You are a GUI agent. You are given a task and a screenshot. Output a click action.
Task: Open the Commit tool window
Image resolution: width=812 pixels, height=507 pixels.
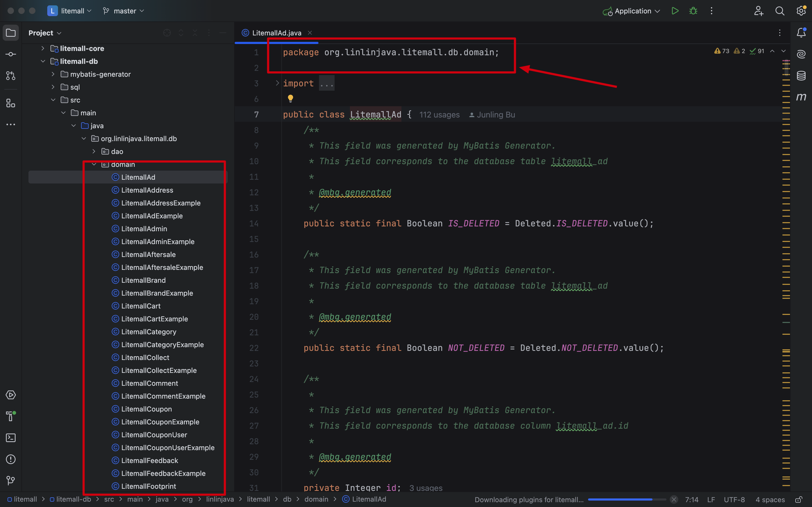point(11,54)
